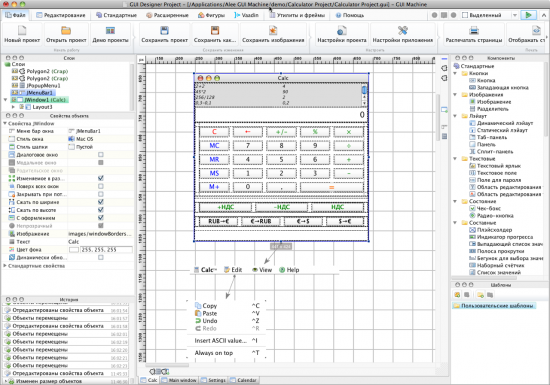Toggle Сжать по ширине checkbox
Viewport: 550px width, 385px height.
click(101, 202)
